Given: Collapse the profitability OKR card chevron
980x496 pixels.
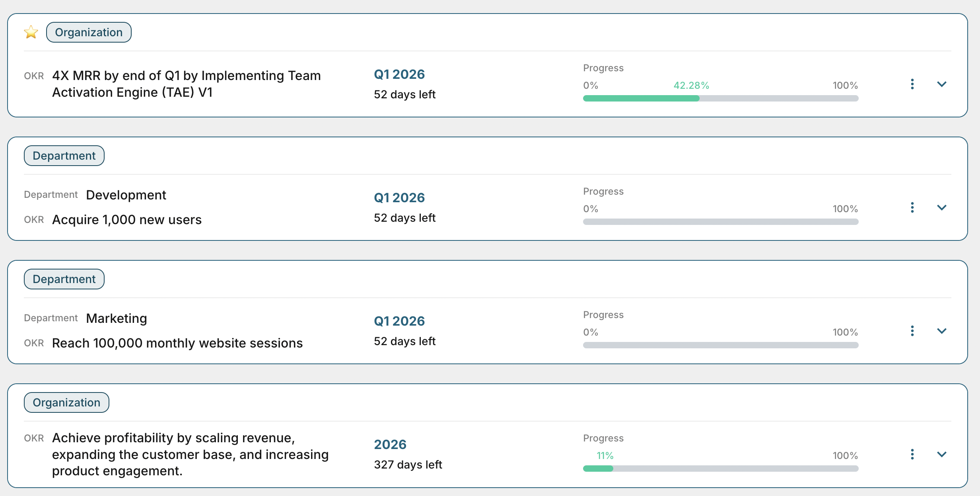Looking at the screenshot, I should pos(941,454).
